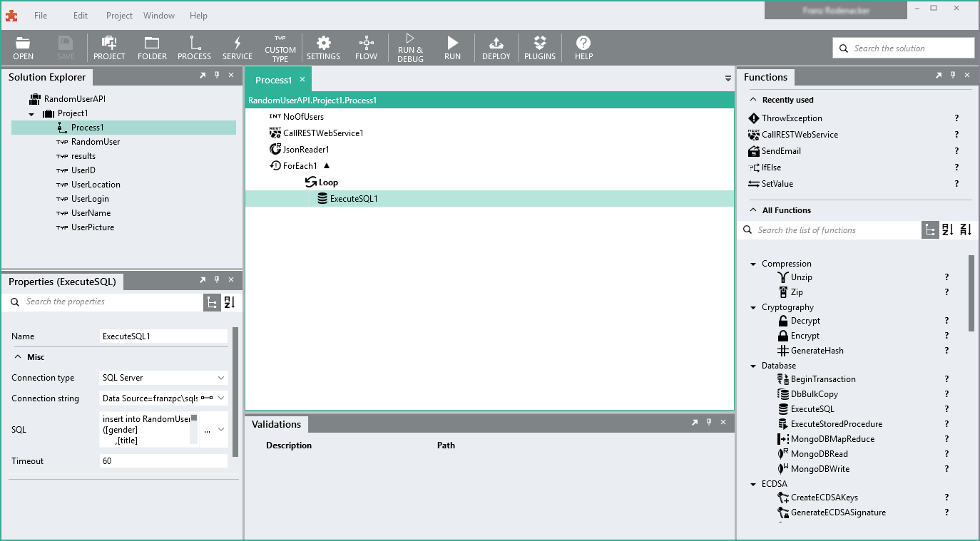
Task: Select ExecuteSQL in the functions list
Action: [812, 409]
